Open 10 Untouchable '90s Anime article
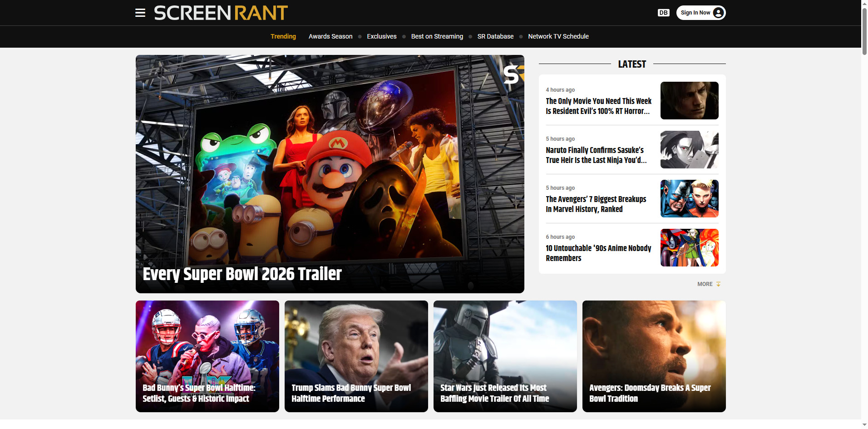868x429 pixels. pyautogui.click(x=598, y=253)
